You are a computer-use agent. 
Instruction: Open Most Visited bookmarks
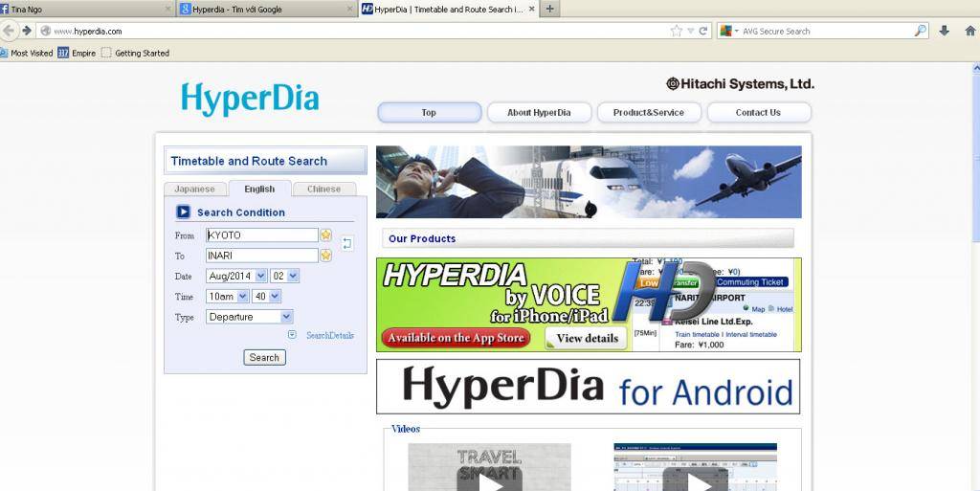click(26, 53)
